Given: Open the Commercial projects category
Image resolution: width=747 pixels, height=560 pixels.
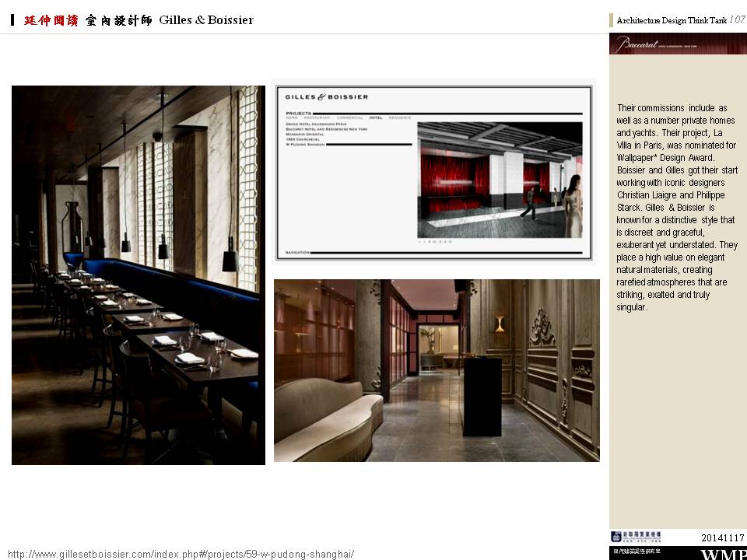Looking at the screenshot, I should pos(349,117).
